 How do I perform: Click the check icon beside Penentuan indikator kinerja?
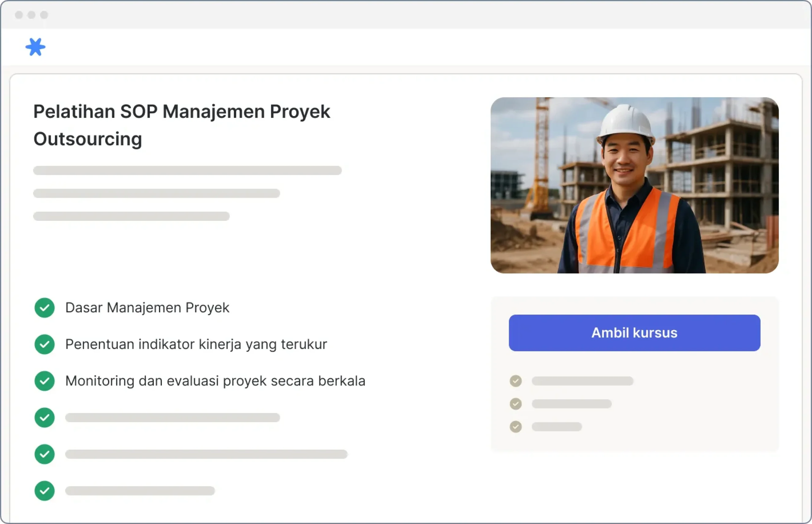44,344
